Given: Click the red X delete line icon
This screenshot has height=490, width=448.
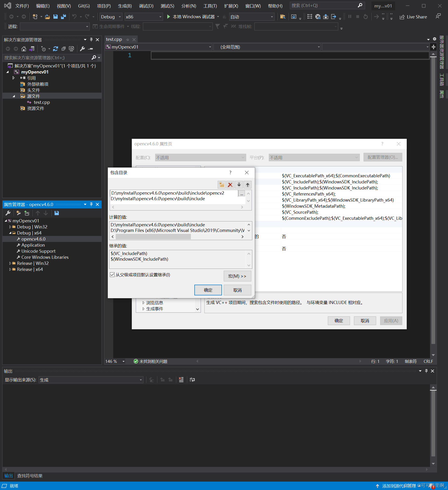Looking at the screenshot, I should (230, 185).
